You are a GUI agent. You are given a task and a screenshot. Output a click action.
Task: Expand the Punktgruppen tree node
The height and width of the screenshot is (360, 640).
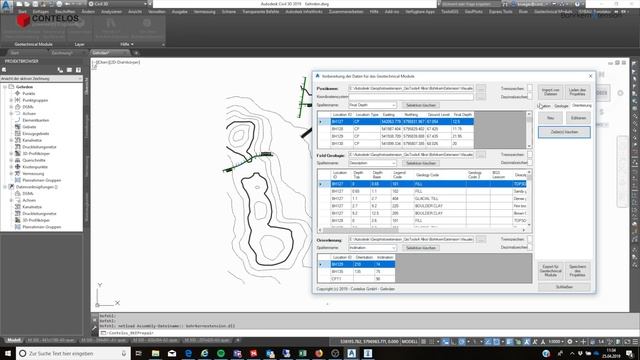[11, 100]
